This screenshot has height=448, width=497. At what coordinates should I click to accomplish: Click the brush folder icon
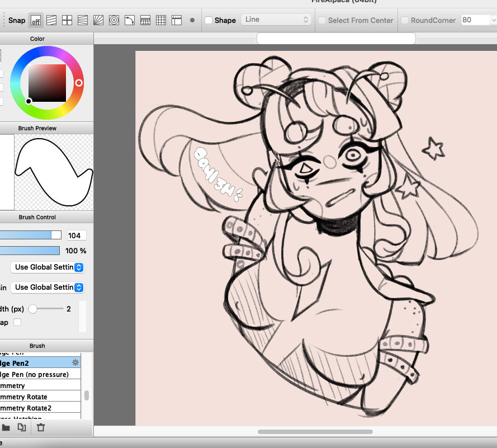tap(6, 428)
